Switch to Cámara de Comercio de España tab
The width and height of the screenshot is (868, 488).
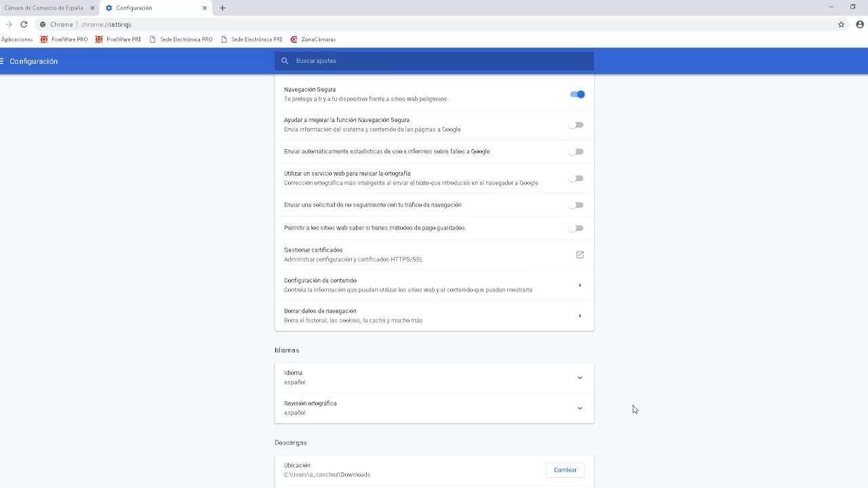coord(44,8)
